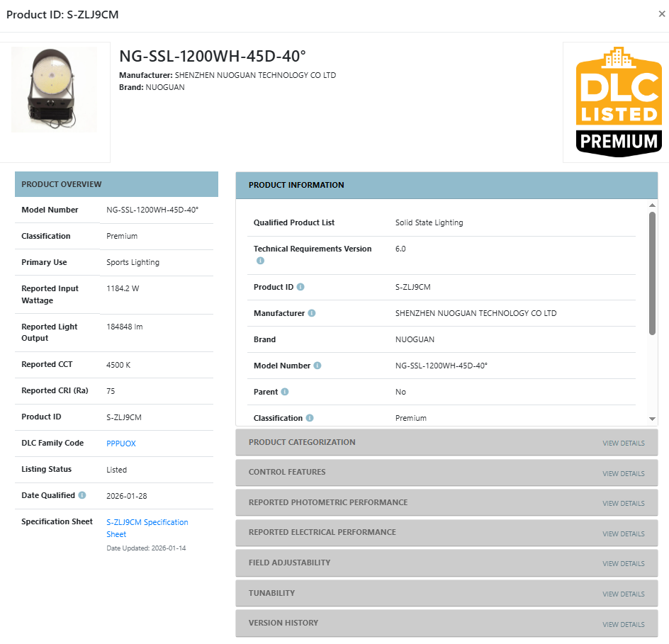Image resolution: width=669 pixels, height=644 pixels.
Task: Expand the Control Features section
Action: [x=623, y=473]
